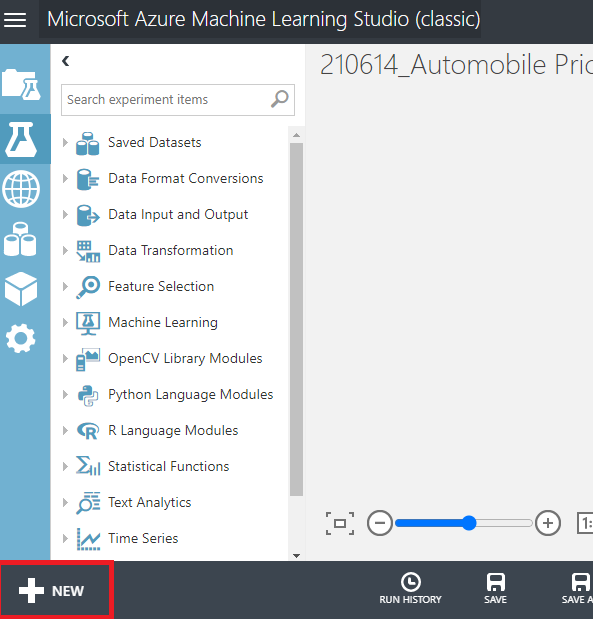Expand the Machine Learning arrow

(66, 323)
